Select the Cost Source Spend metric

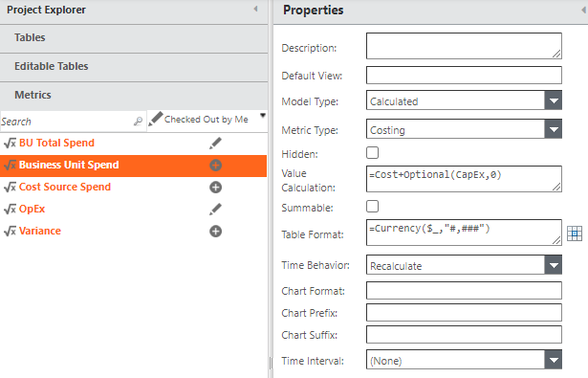point(65,187)
